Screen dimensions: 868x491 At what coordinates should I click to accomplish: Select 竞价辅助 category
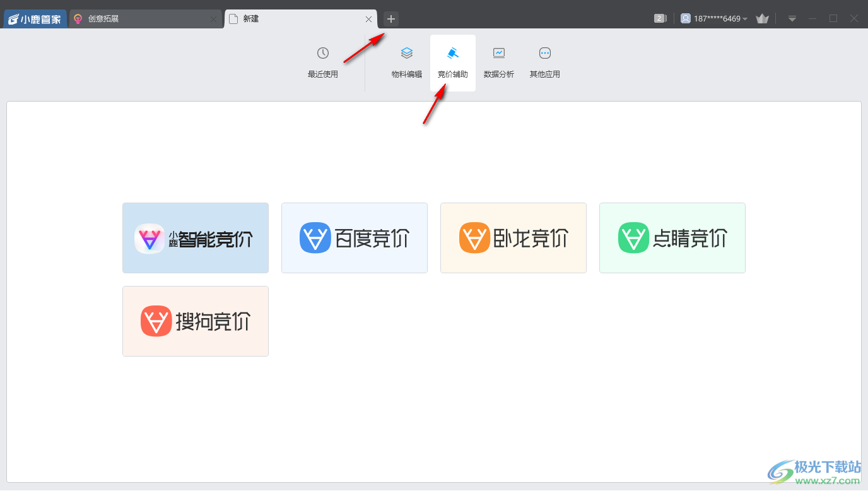point(453,62)
